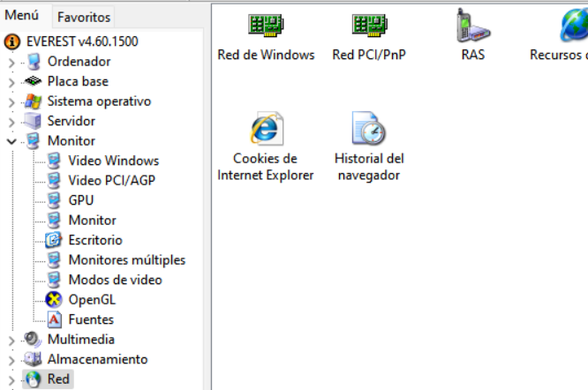The image size is (588, 390).
Task: Select the Monitor child item label
Action: (92, 221)
